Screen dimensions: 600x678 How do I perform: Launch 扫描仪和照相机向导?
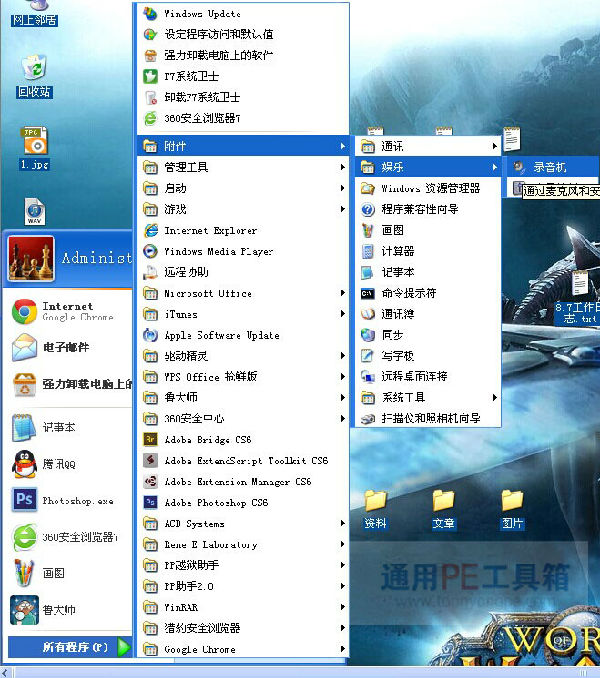tap(428, 418)
